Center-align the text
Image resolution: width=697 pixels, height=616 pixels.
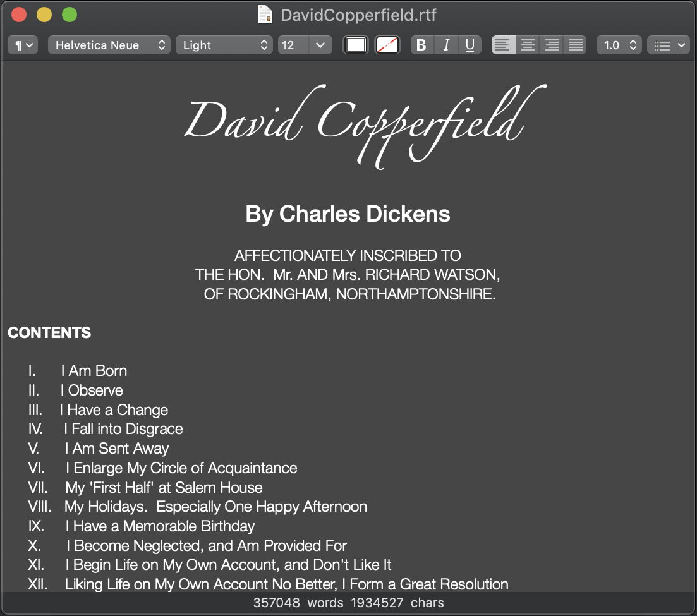coord(527,45)
